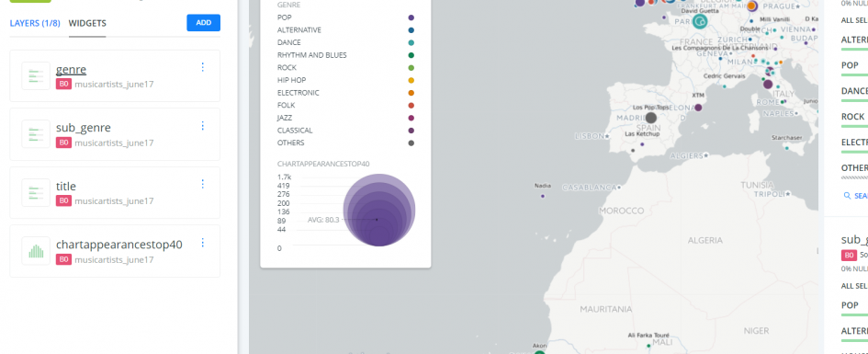Open the title widget name
The image size is (868, 354).
point(66,186)
